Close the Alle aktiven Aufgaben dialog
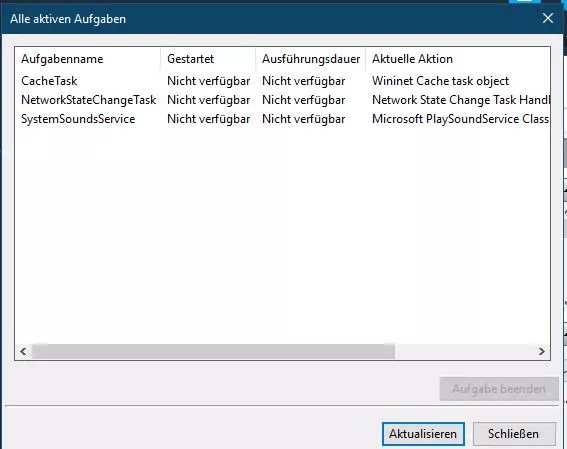The height and width of the screenshot is (449, 567). 548,18
